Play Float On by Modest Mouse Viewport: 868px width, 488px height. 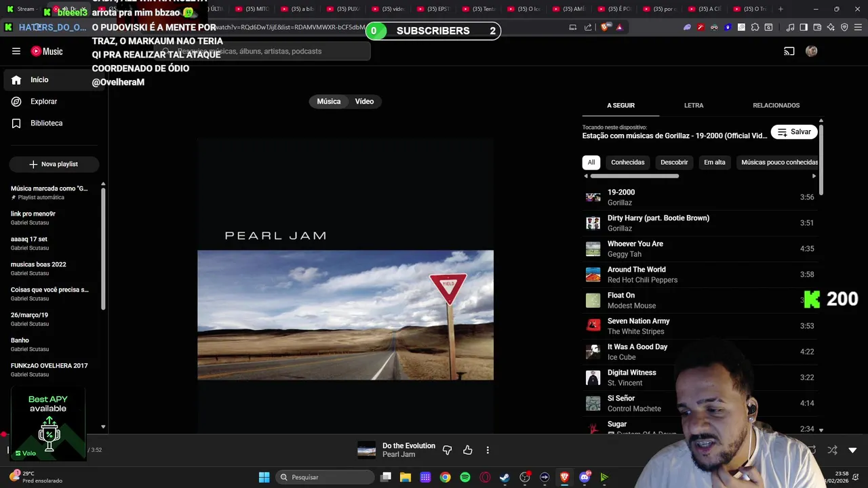pyautogui.click(x=700, y=300)
